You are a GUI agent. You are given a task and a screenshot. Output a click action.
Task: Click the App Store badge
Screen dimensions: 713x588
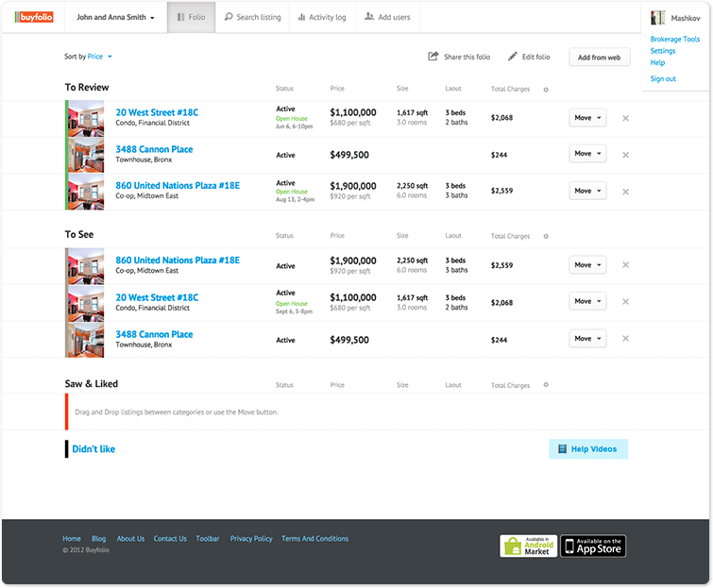593,546
